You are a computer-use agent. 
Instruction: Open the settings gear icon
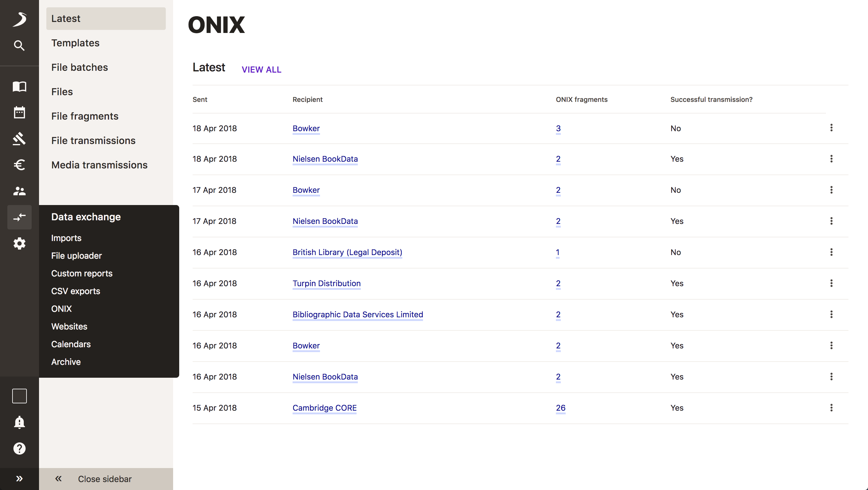point(19,243)
